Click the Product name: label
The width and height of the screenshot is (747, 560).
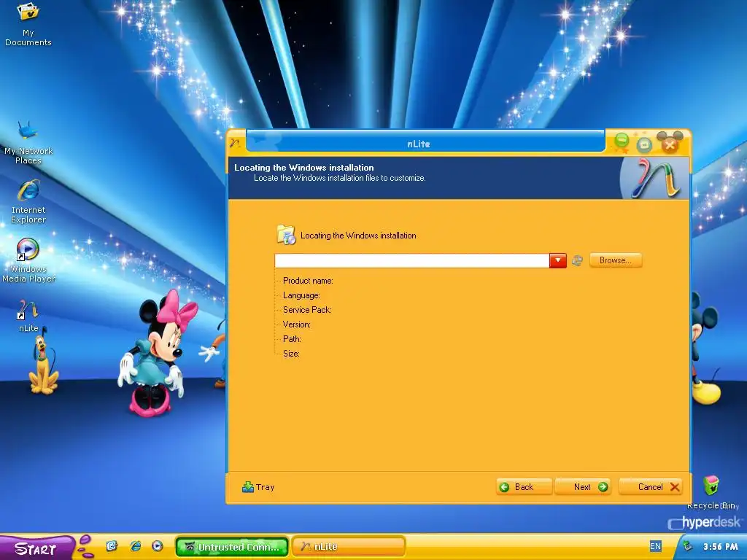point(308,281)
